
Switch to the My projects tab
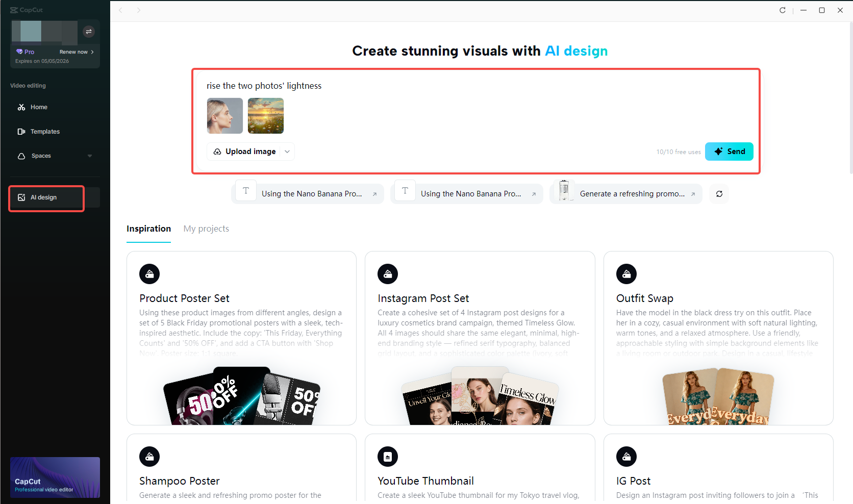coord(206,229)
